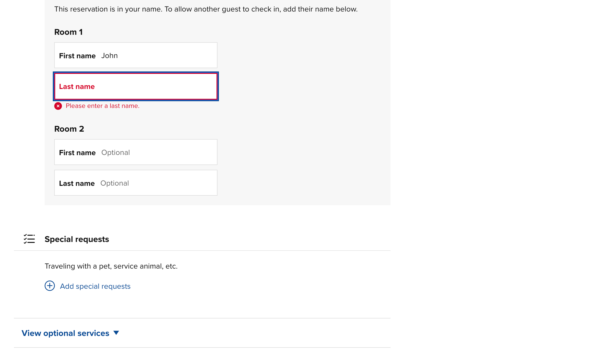The height and width of the screenshot is (364, 590).
Task: Click the red Last name label
Action: click(x=77, y=87)
